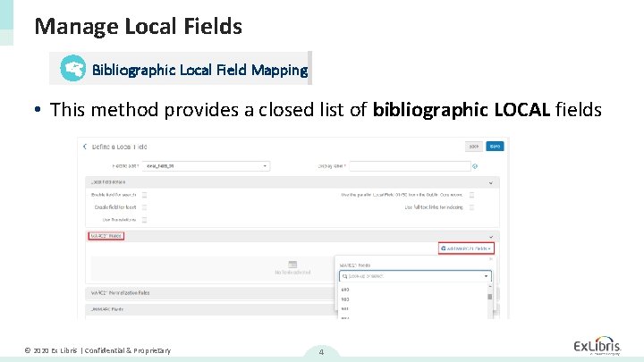Click the blue Save button
Viewport: 644px width, 362px height.
pos(495,147)
